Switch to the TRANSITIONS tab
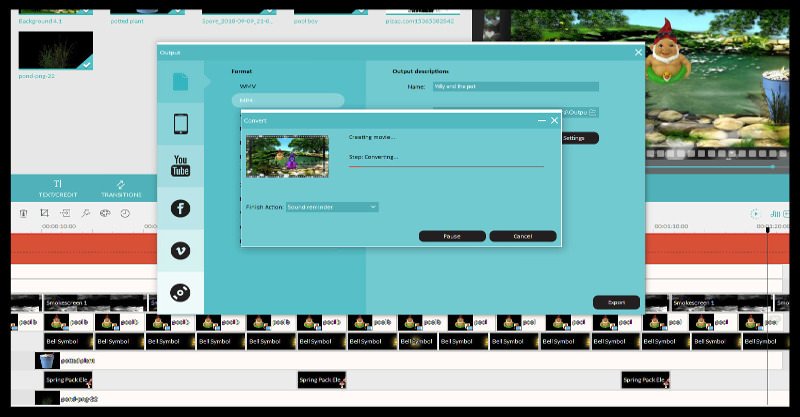The image size is (800, 417). tap(121, 188)
